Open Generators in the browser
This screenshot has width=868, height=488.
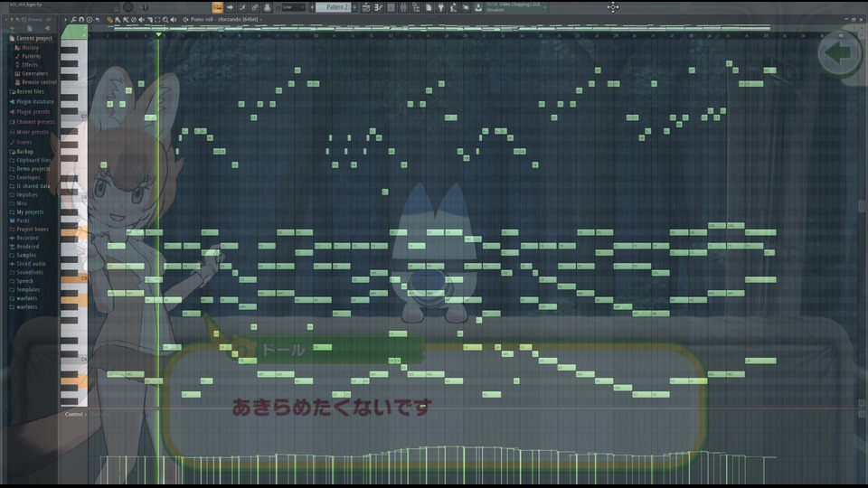point(32,73)
